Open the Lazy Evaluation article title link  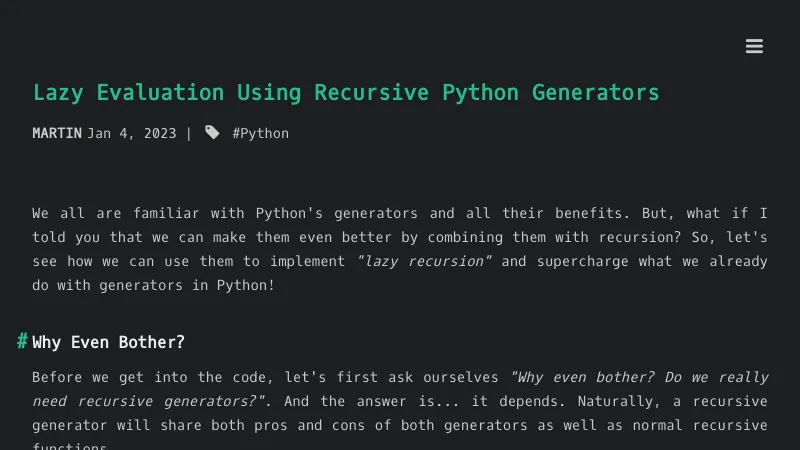click(x=346, y=93)
